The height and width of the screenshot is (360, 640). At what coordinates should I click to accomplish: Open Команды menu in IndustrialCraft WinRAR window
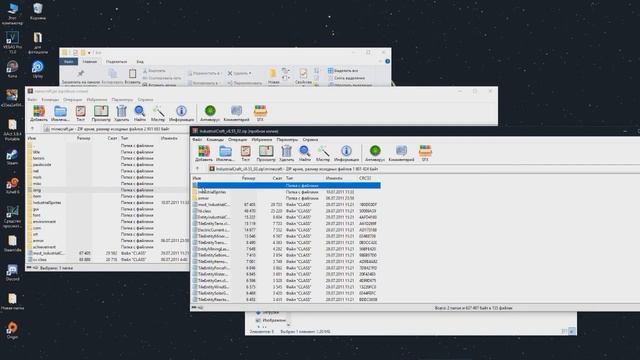[x=215, y=140]
